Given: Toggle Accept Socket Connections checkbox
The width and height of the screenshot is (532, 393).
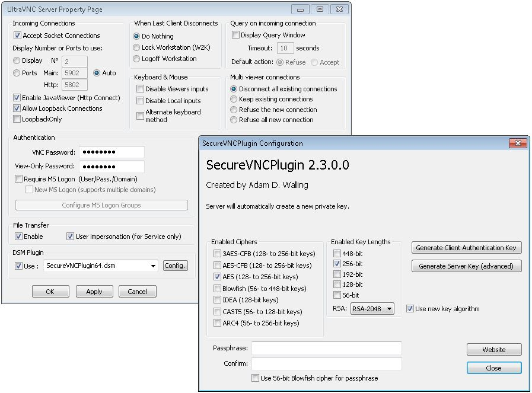Looking at the screenshot, I should tap(17, 35).
